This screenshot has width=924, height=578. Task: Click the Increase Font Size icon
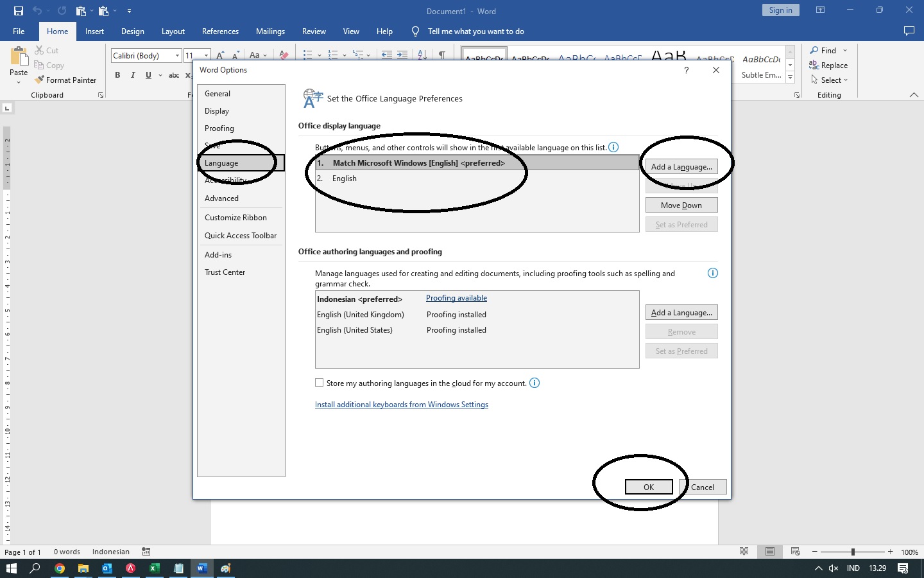[220, 55]
